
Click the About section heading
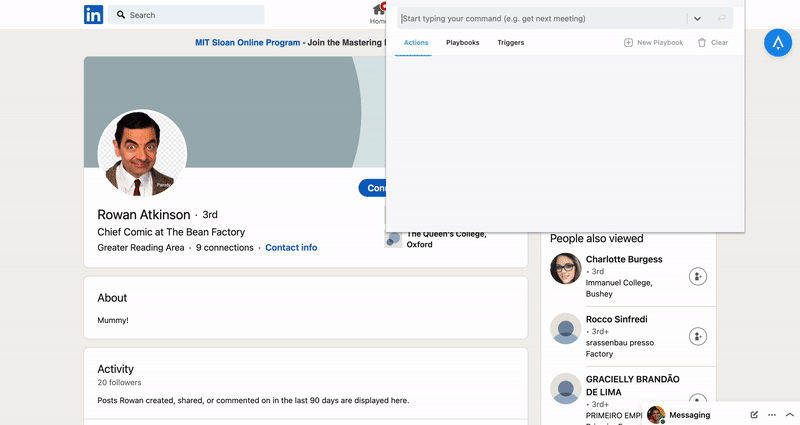coord(112,298)
